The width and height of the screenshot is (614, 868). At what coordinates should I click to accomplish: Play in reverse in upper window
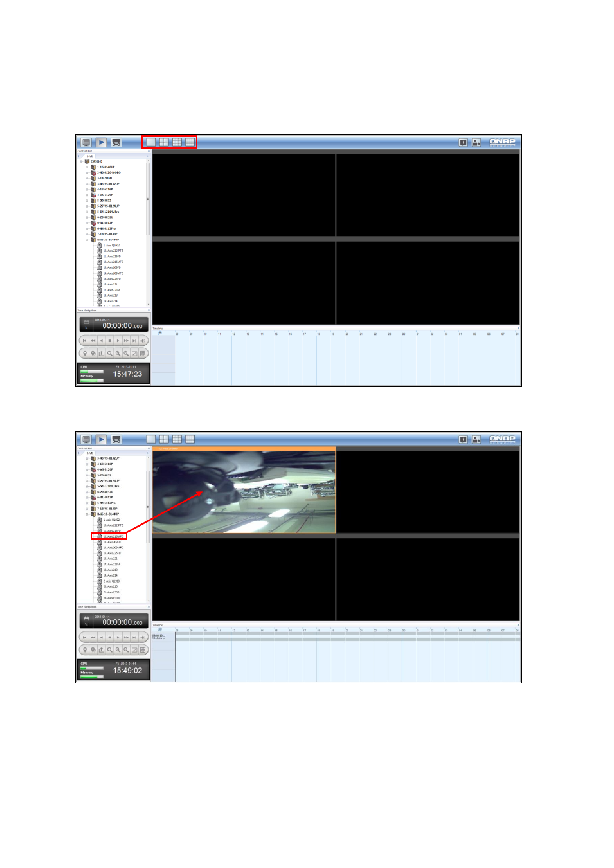coord(102,341)
